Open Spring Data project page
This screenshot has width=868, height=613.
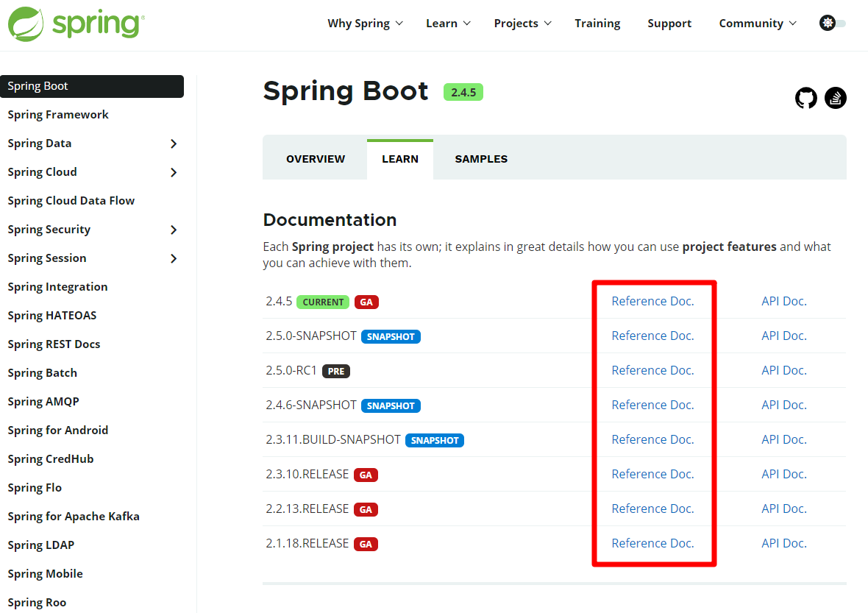39,143
